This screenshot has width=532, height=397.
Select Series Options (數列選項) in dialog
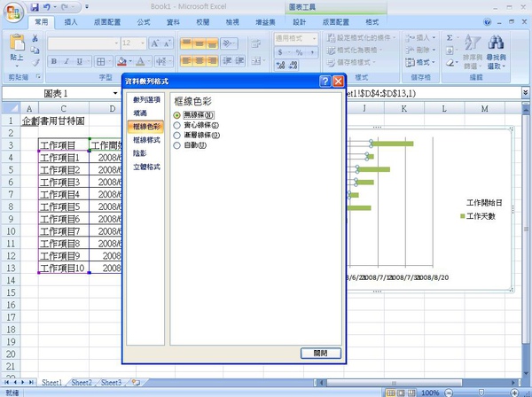(x=146, y=99)
